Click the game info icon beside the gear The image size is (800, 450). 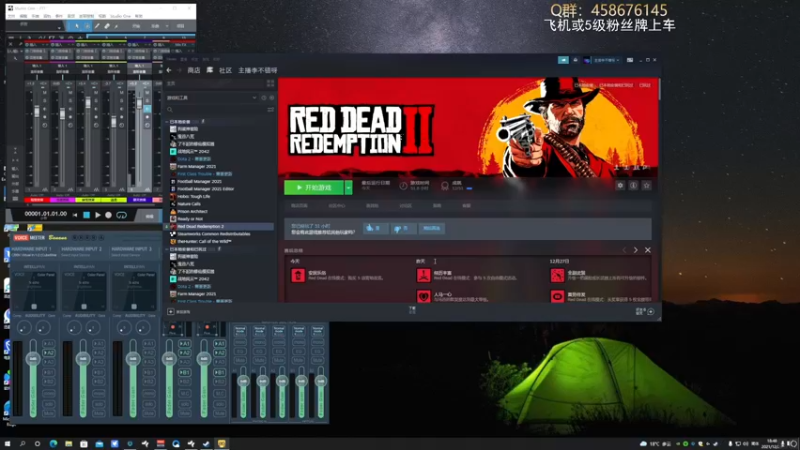(x=633, y=186)
